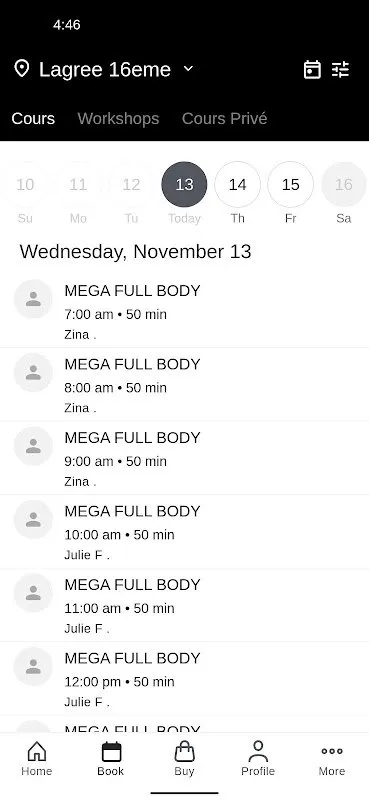Screen dimensions: 369x800
Task: Switch to the Cours Privé tab
Action: point(225,118)
